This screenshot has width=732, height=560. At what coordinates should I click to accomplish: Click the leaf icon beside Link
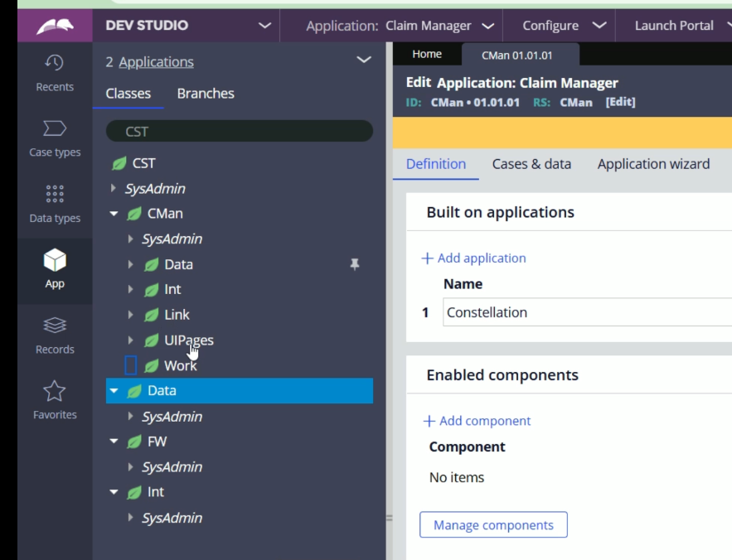click(x=151, y=315)
